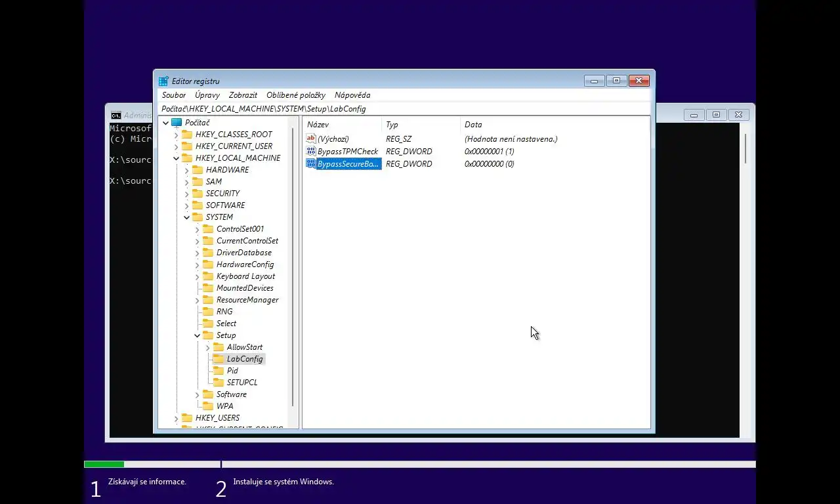The width and height of the screenshot is (840, 504).
Task: Minimize the command prompt window
Action: pos(694,115)
